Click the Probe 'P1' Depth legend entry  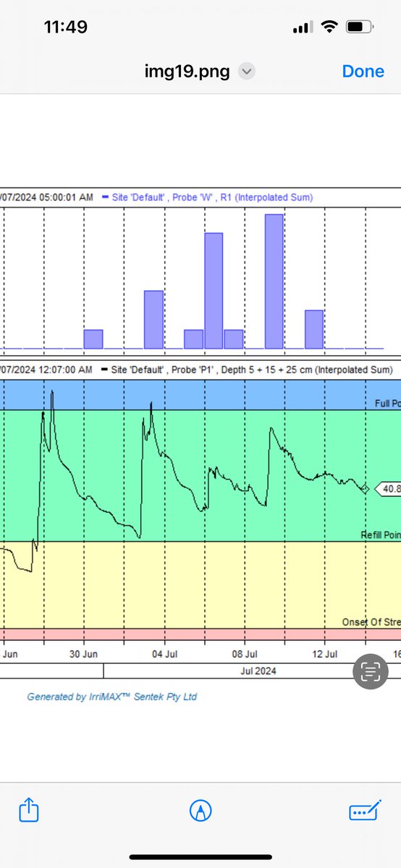pos(250,370)
